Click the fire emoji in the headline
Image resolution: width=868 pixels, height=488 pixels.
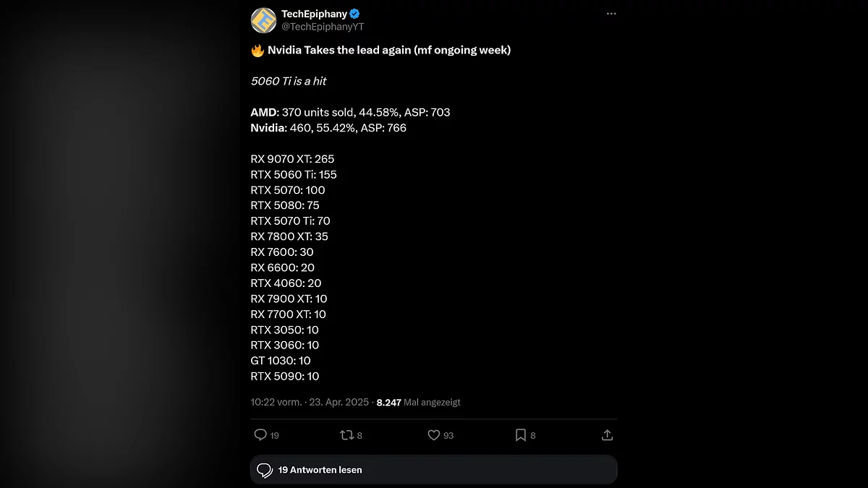258,51
